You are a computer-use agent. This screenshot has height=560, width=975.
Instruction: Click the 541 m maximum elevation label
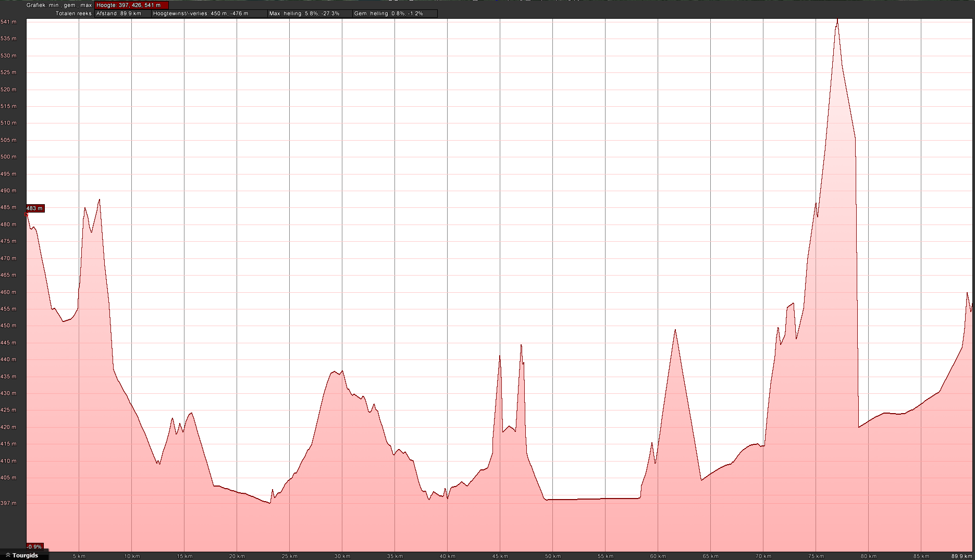[x=8, y=22]
